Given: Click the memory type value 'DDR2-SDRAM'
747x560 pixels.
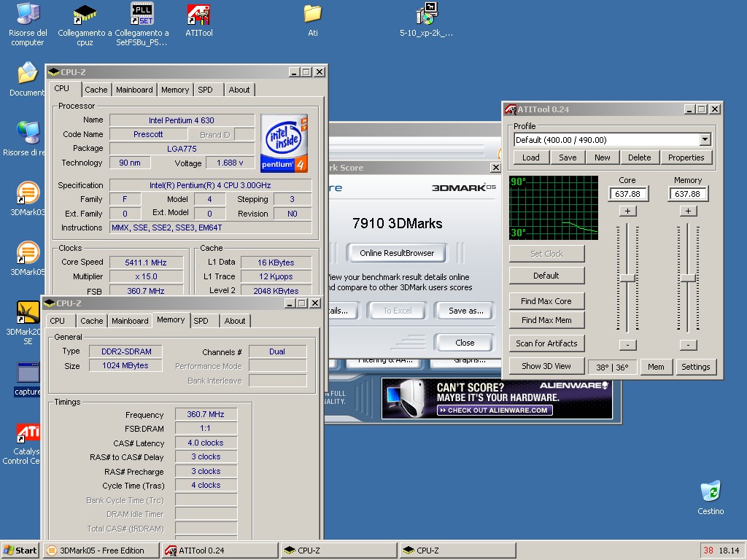Looking at the screenshot, I should (x=125, y=351).
